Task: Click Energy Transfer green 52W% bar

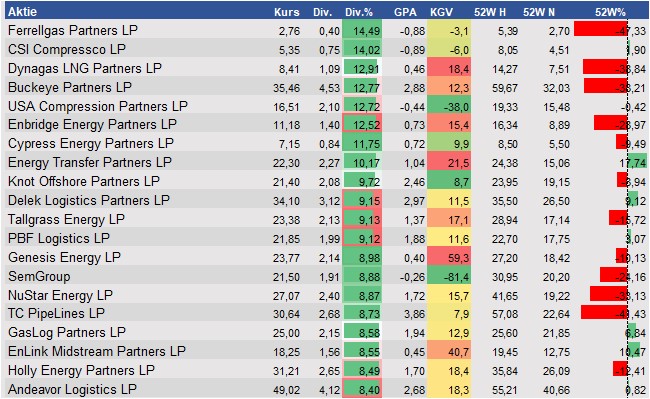Action: click(637, 161)
